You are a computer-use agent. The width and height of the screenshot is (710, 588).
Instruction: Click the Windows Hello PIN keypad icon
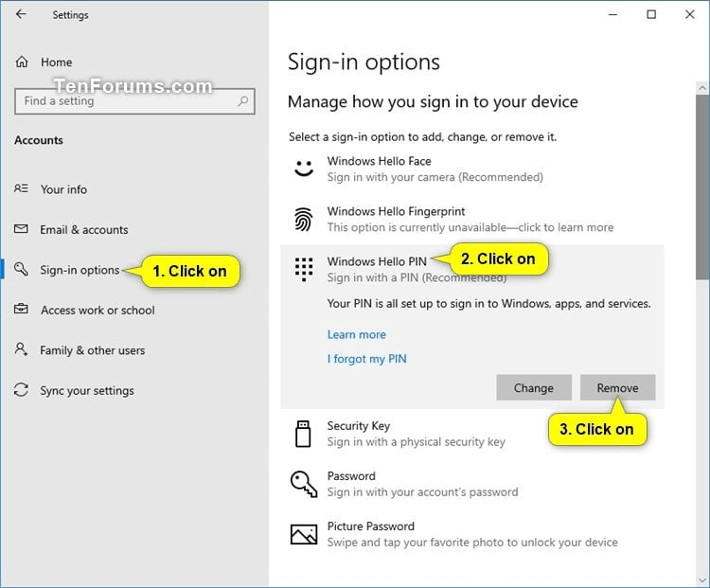coord(303,269)
